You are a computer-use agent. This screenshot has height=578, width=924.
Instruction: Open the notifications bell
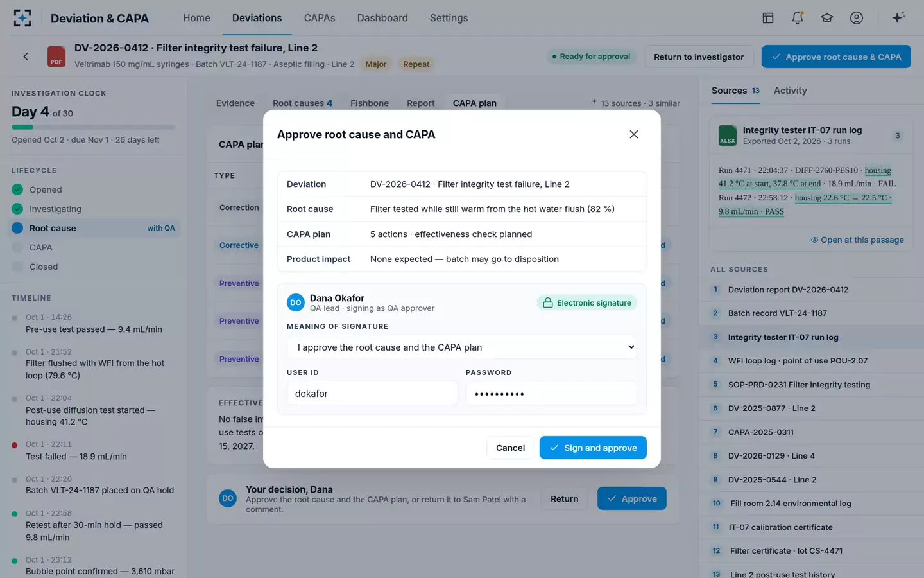pos(798,18)
